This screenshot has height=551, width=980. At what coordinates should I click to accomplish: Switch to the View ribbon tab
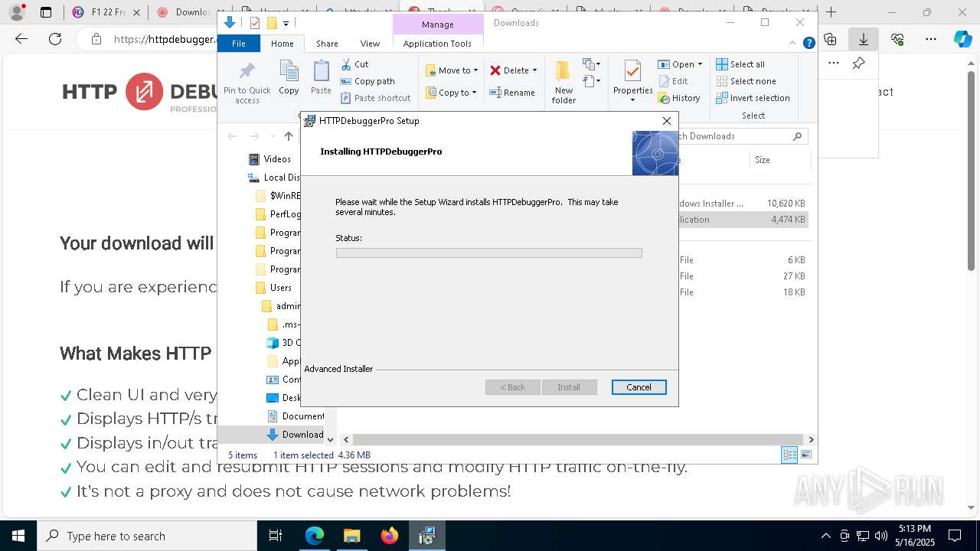pyautogui.click(x=370, y=44)
